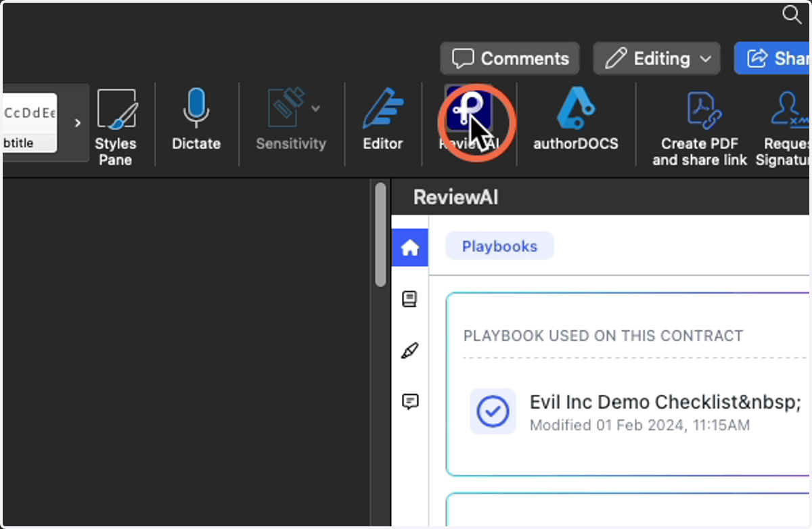The width and height of the screenshot is (812, 529).
Task: Click the Share button
Action: (x=773, y=59)
